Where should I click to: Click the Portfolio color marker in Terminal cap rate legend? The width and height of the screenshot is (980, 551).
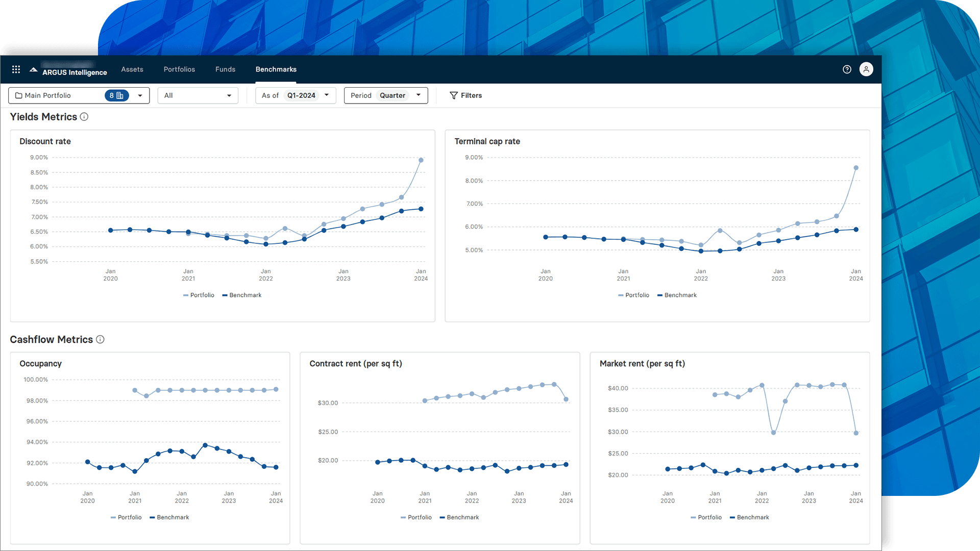[x=620, y=295]
